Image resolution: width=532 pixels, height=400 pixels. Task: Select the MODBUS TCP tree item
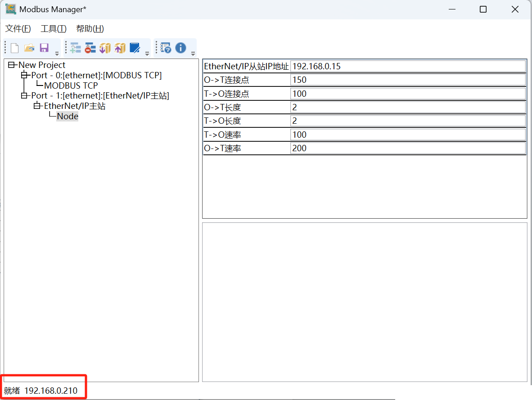pyautogui.click(x=71, y=85)
